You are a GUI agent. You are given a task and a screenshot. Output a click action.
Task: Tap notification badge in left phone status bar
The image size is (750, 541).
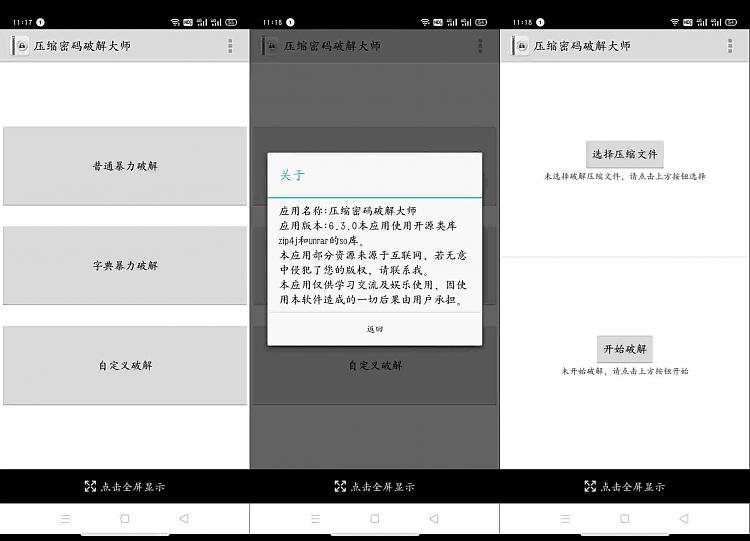(x=41, y=22)
